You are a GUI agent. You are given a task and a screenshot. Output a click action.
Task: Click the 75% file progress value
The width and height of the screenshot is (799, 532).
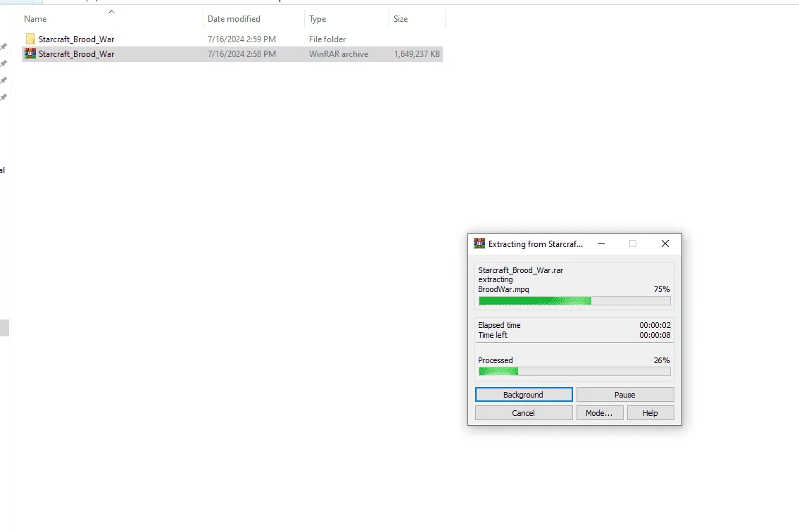click(x=662, y=289)
